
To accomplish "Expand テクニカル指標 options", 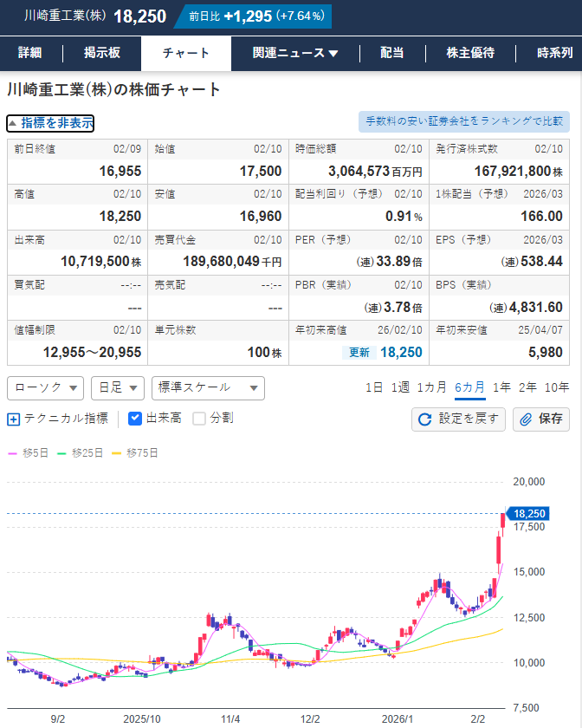I will click(57, 419).
